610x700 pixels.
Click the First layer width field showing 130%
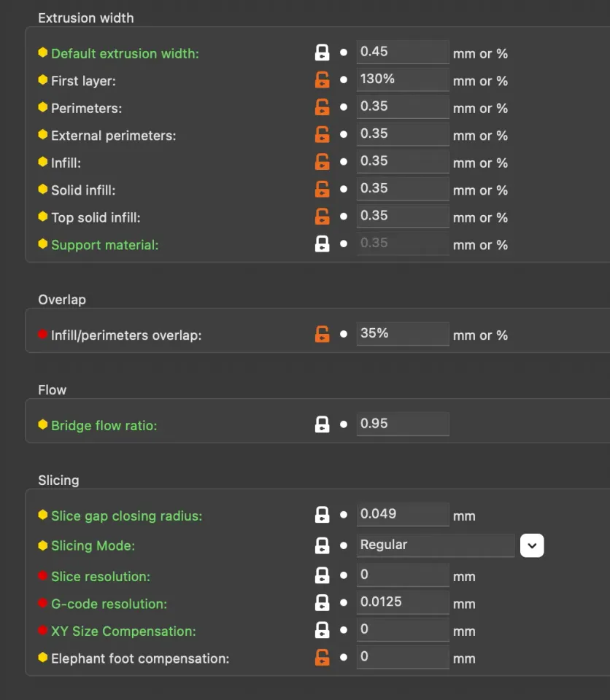click(402, 79)
